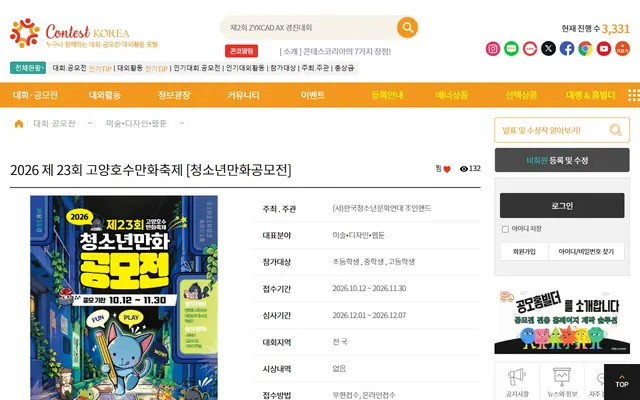Click the red heart 찜 icon
The height and width of the screenshot is (400, 640).
pos(447,169)
